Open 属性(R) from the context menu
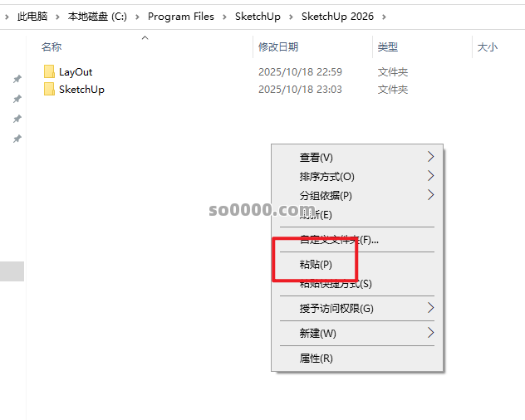 tap(316, 359)
